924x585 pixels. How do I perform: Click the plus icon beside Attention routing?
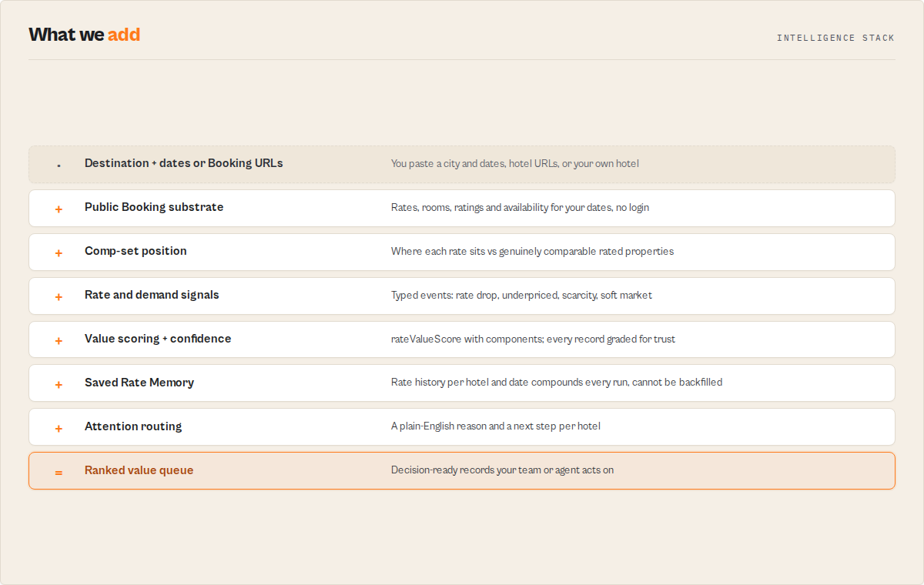59,429
